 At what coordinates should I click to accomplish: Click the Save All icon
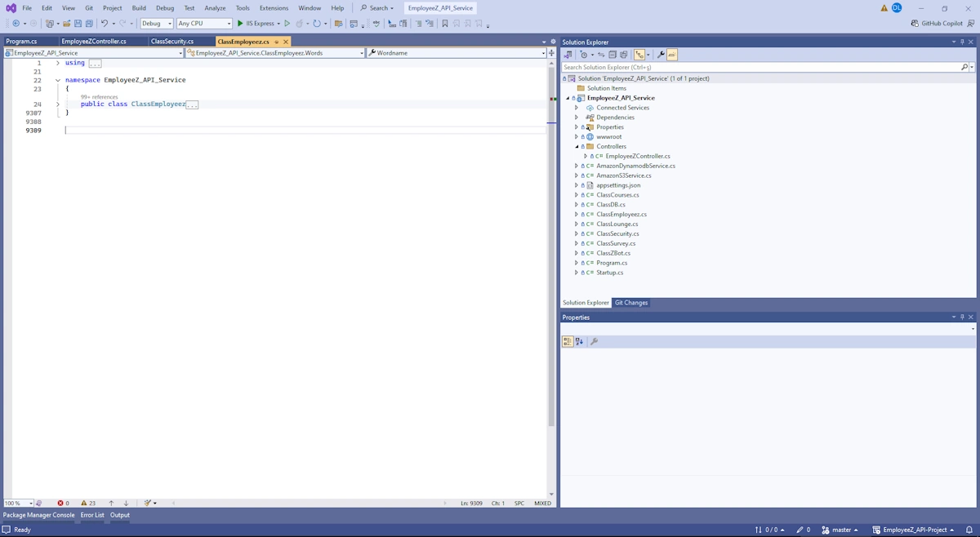click(89, 24)
